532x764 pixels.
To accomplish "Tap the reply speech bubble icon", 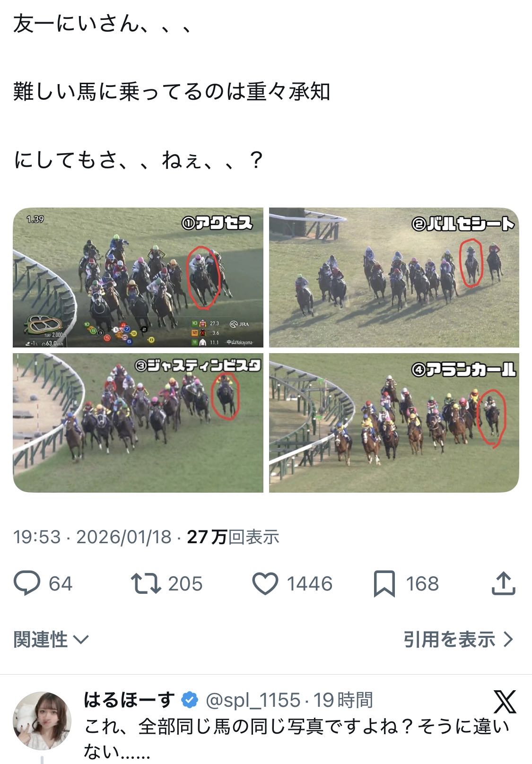I will pyautogui.click(x=26, y=583).
